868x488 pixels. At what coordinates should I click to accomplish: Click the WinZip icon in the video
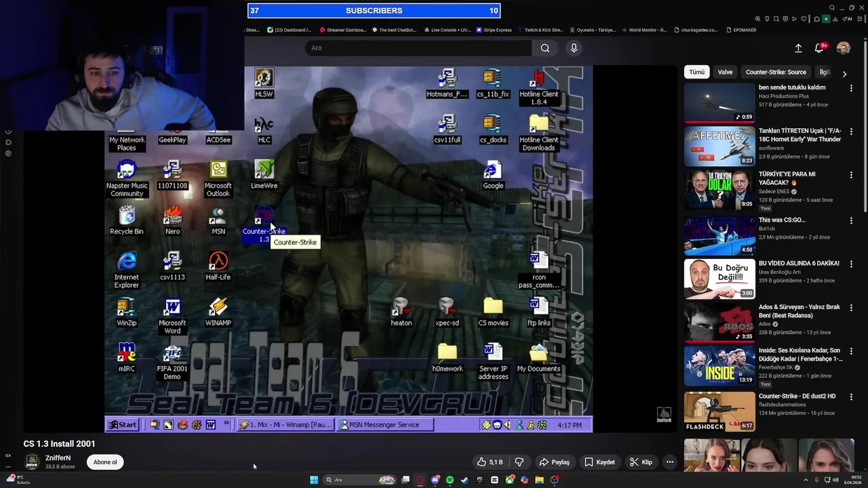click(x=126, y=312)
